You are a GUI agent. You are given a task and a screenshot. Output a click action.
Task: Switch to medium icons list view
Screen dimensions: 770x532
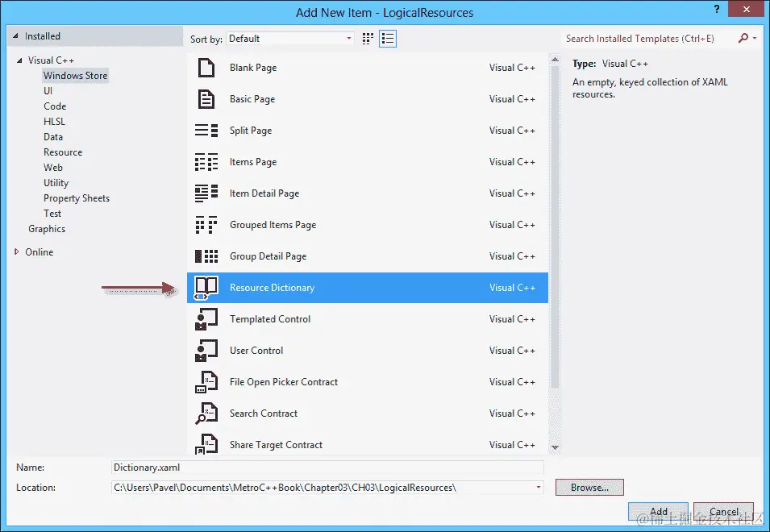388,39
